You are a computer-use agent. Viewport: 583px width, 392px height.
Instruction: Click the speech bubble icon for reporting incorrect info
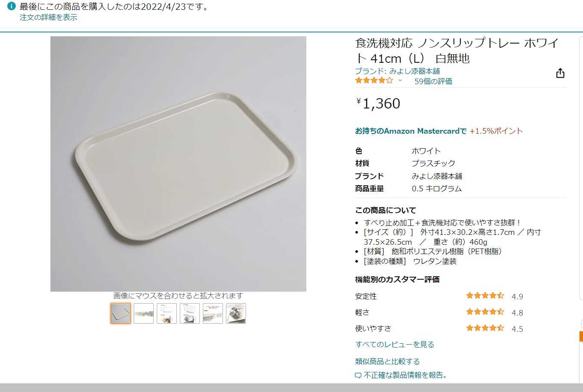[358, 376]
